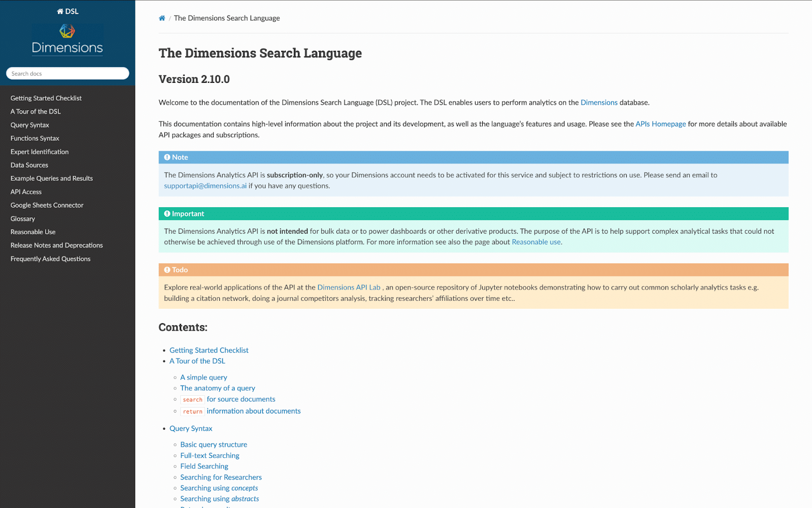Image resolution: width=812 pixels, height=508 pixels.
Task: Open the Dimensions API Lab link
Action: pyautogui.click(x=349, y=288)
